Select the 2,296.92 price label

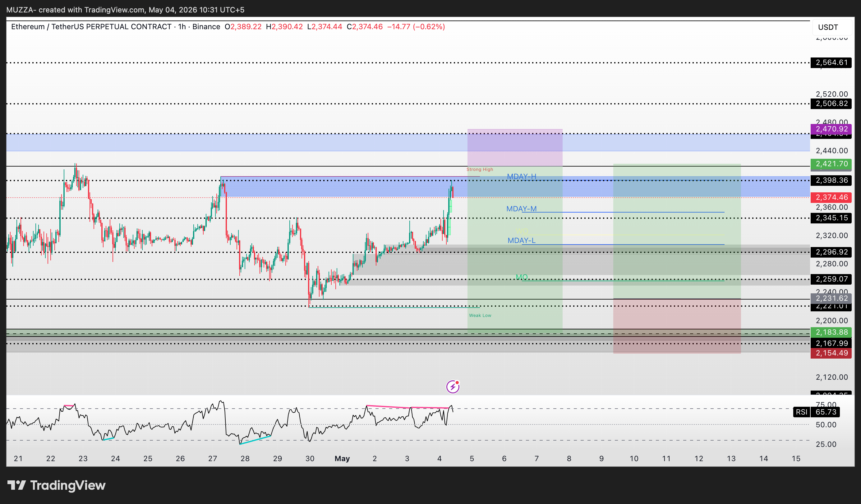coord(831,252)
